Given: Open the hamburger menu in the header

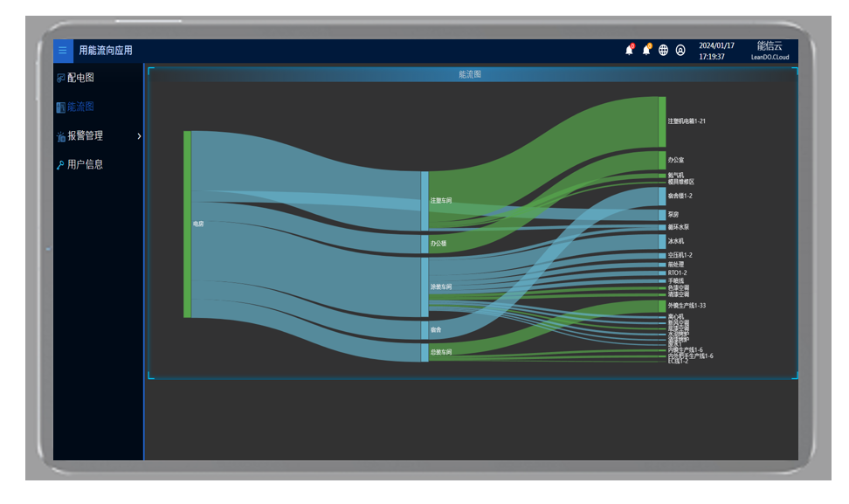Looking at the screenshot, I should [63, 51].
